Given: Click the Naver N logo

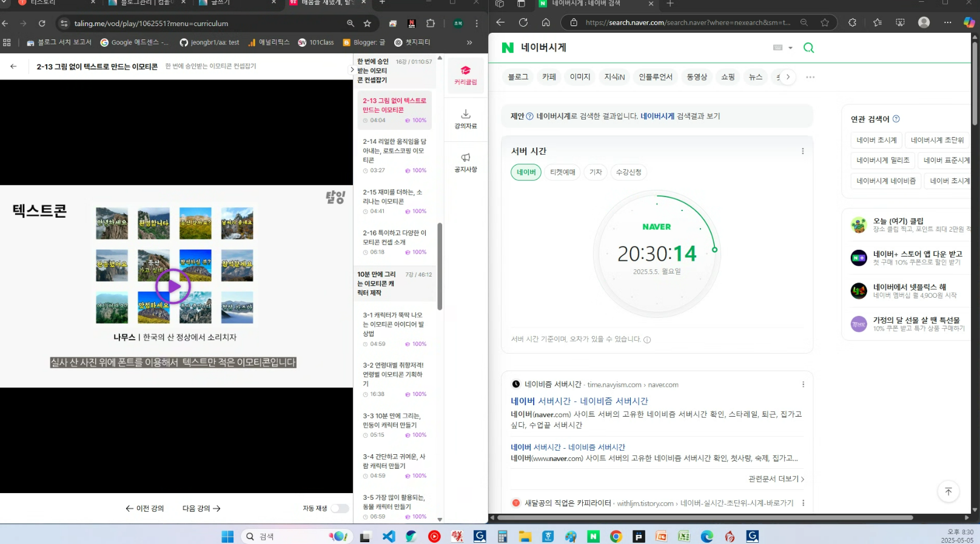Looking at the screenshot, I should click(508, 47).
